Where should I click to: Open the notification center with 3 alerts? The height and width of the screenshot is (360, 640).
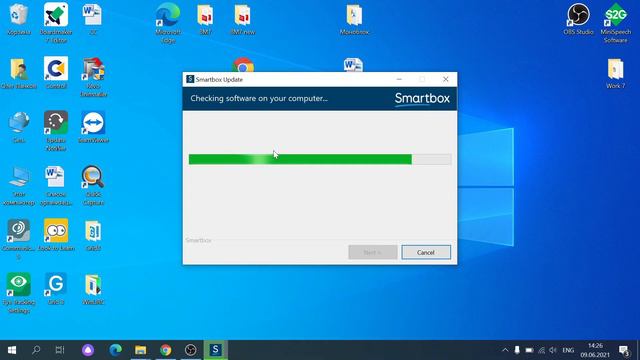[624, 350]
